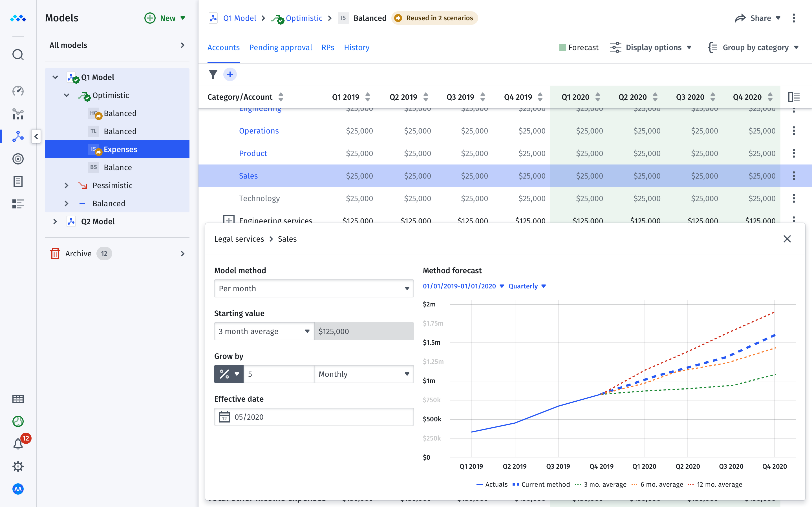Expand the Pessimistic scenario in the tree
812x507 pixels.
(x=67, y=185)
